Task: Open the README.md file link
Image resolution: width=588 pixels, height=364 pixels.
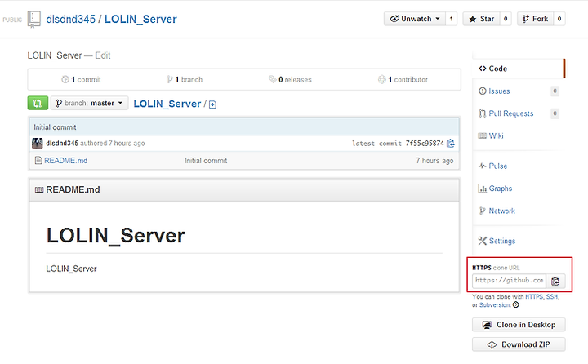Action: click(x=65, y=161)
